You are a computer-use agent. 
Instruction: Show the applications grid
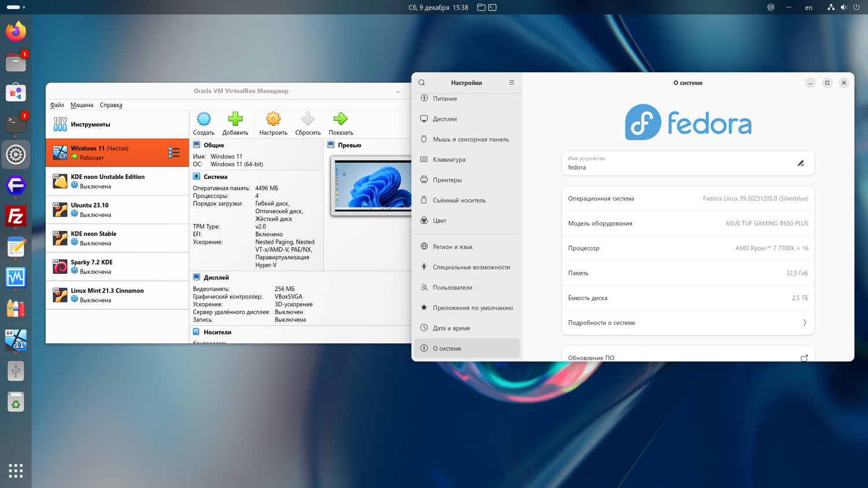[x=16, y=471]
